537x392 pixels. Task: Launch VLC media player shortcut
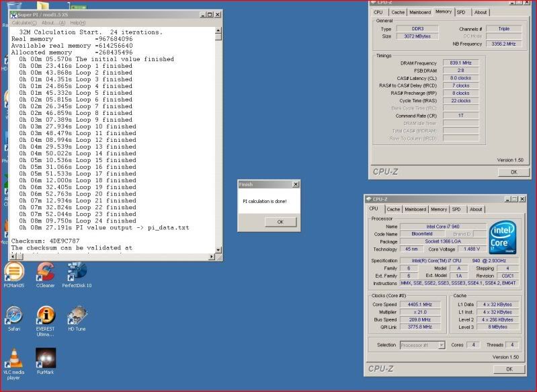pyautogui.click(x=14, y=364)
